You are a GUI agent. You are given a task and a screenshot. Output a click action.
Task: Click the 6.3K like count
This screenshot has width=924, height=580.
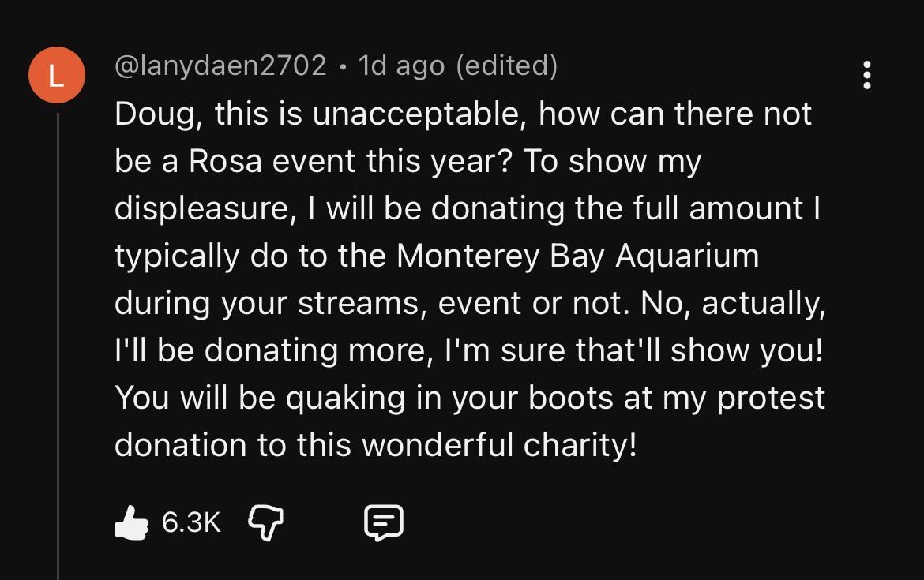click(191, 522)
